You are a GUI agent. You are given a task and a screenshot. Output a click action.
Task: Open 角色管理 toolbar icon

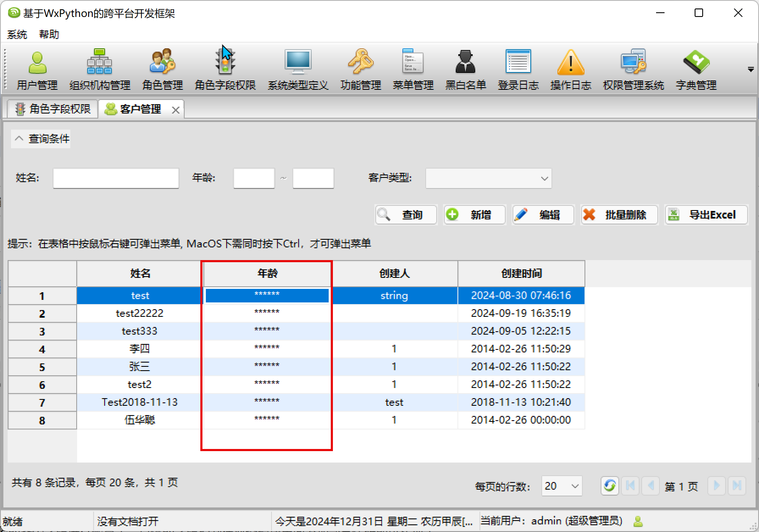pyautogui.click(x=162, y=70)
